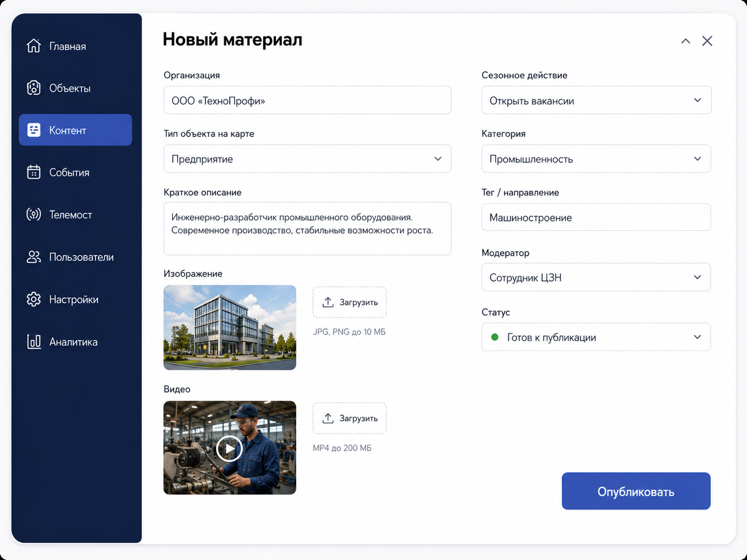Go to the Объекты section
Viewport: 747px width, 560px height.
click(x=75, y=88)
